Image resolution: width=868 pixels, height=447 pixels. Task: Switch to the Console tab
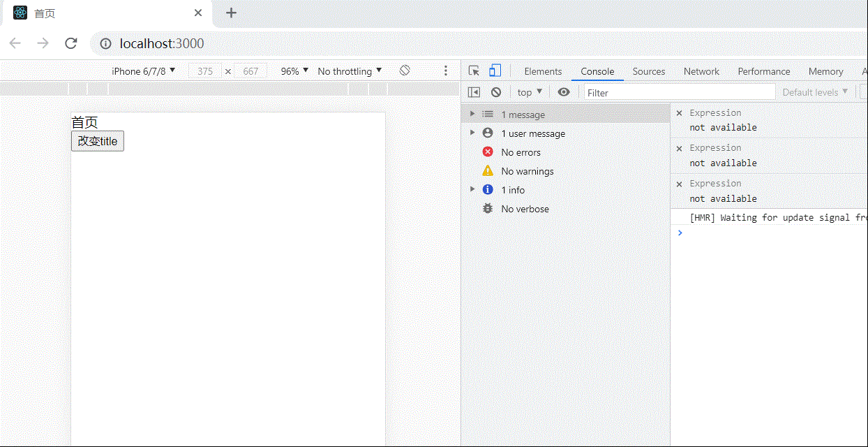(597, 71)
